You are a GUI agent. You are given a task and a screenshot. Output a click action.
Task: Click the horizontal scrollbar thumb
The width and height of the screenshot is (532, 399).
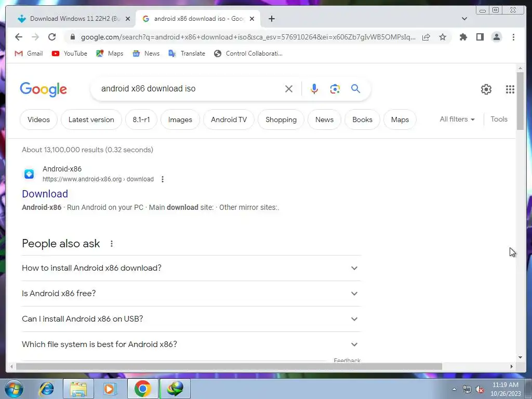point(229,366)
